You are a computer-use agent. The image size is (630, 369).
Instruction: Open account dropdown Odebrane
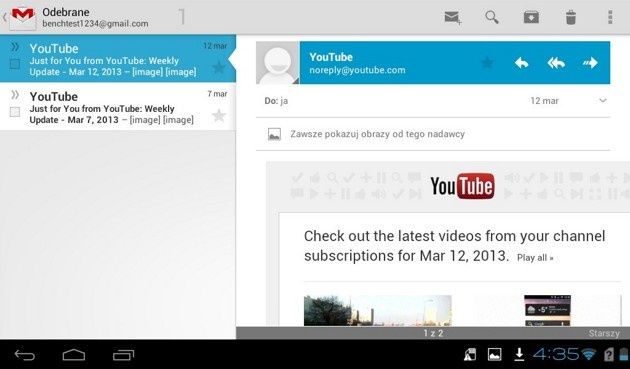click(x=95, y=17)
